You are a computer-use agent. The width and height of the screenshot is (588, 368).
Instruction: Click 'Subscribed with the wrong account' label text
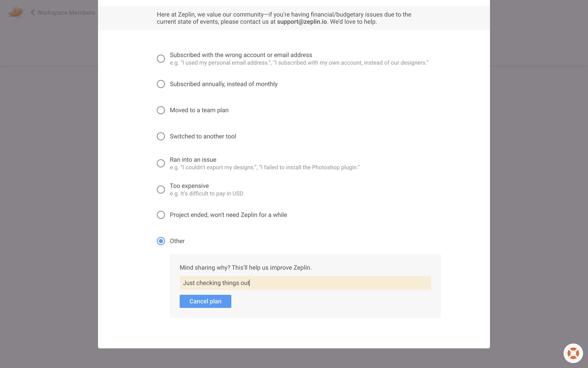[x=241, y=55]
